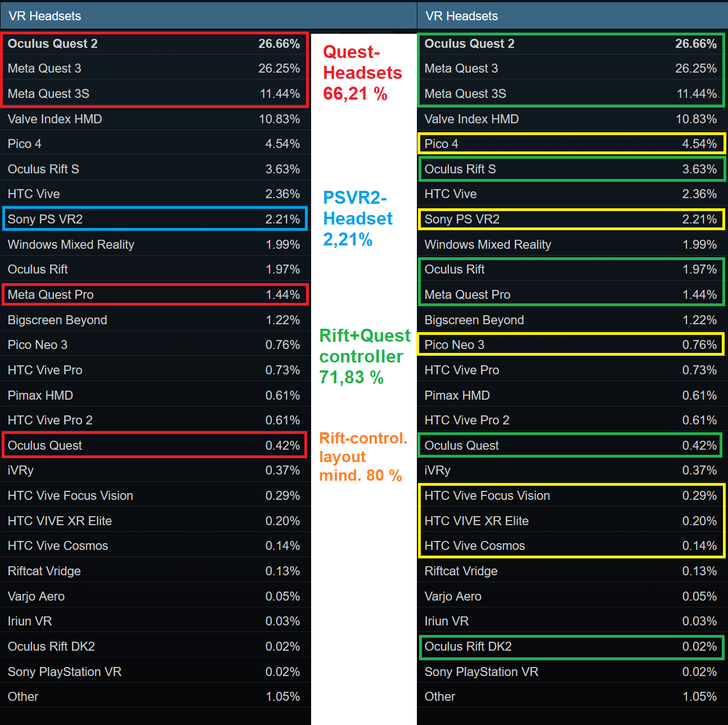This screenshot has width=728, height=725.
Task: Select Iriun VR in the left table
Action: [155, 621]
